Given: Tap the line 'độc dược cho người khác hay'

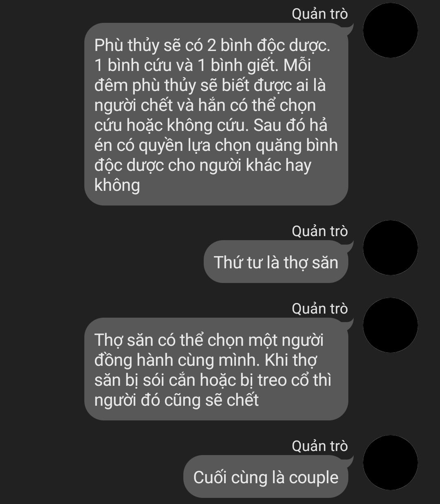Looking at the screenshot, I should [202, 166].
